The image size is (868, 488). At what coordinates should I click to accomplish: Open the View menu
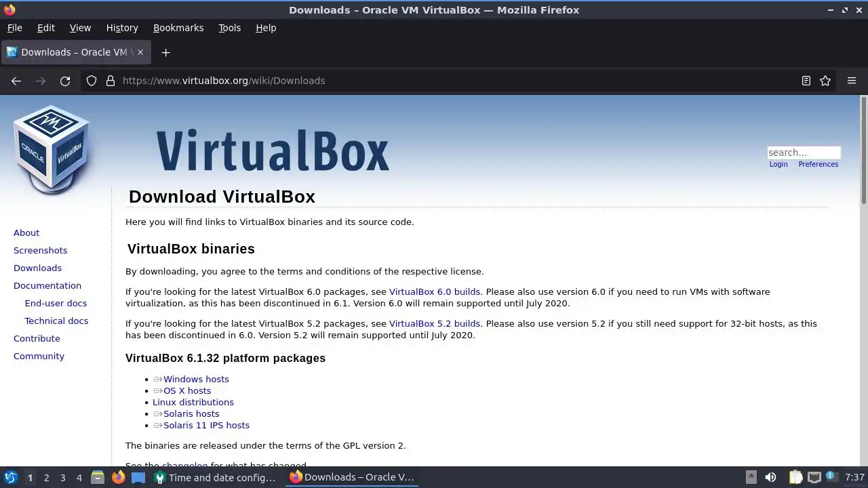[x=80, y=28]
